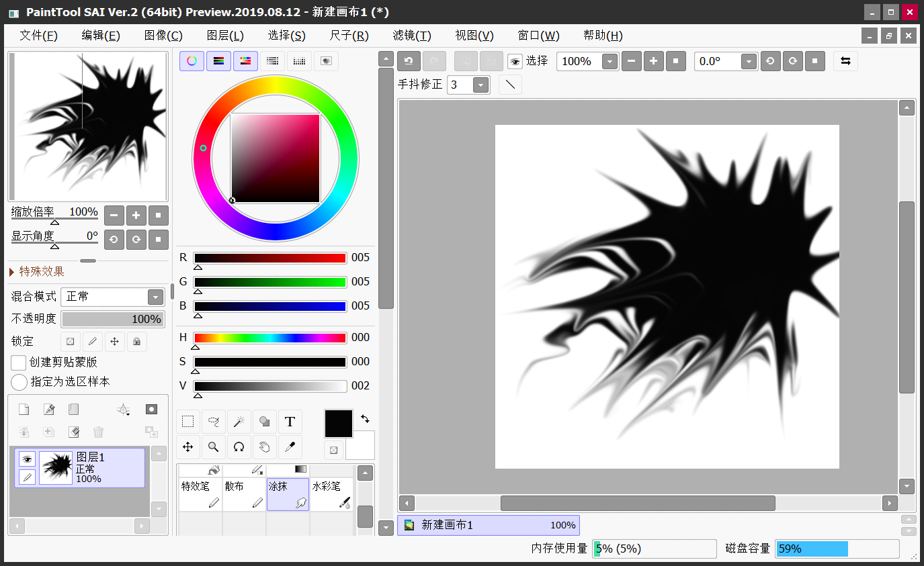Select the magnifier zoom tool

[214, 447]
